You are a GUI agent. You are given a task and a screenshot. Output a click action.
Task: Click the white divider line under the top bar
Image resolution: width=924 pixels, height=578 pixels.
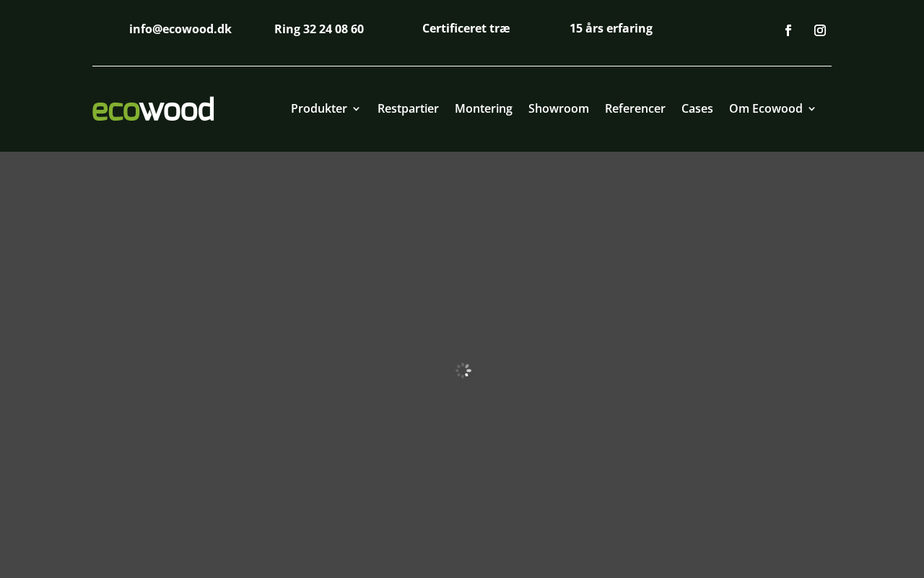462,66
